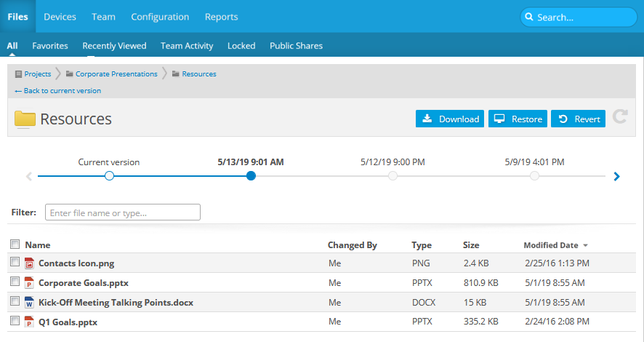Screen dimensions: 644x342
Task: Click the Projects breadcrumb icon
Action: pyautogui.click(x=19, y=73)
